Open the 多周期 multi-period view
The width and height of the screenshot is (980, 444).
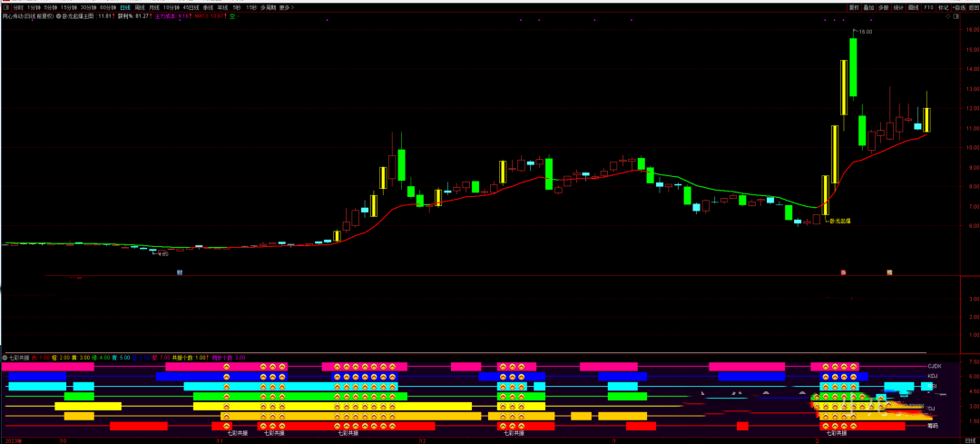(x=269, y=7)
